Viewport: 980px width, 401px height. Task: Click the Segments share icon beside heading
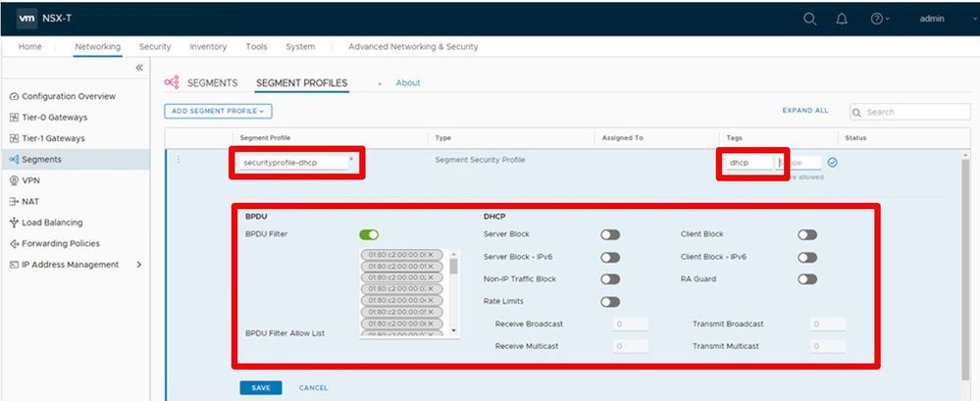click(172, 82)
